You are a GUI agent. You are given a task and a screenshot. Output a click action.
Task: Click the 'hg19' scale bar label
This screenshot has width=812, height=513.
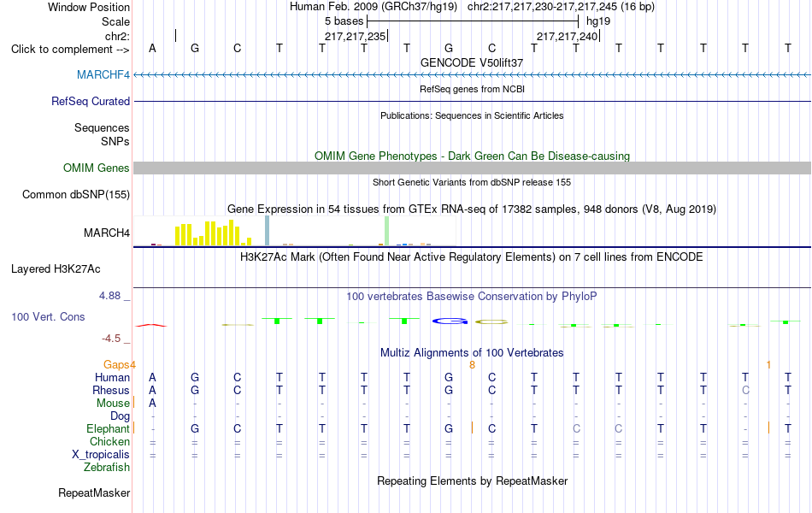[x=598, y=21]
